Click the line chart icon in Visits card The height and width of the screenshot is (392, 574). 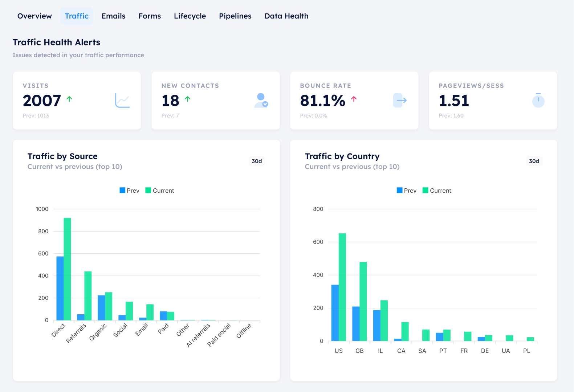tap(122, 101)
